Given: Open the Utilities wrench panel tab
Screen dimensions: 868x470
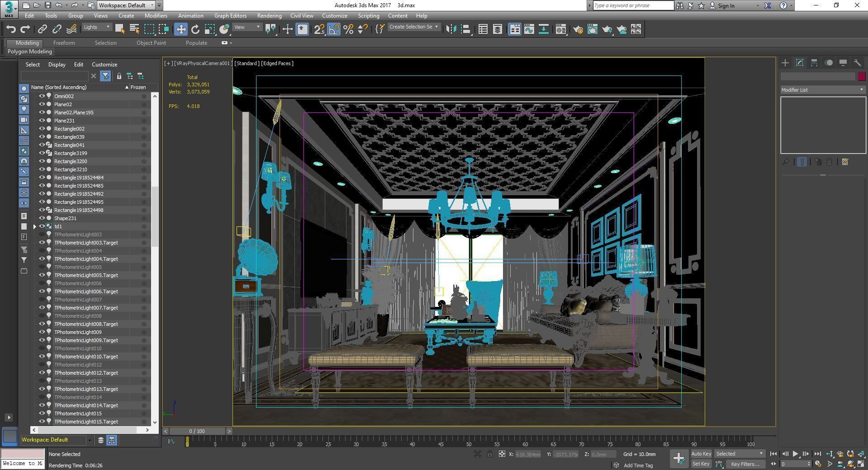Looking at the screenshot, I should [x=858, y=63].
